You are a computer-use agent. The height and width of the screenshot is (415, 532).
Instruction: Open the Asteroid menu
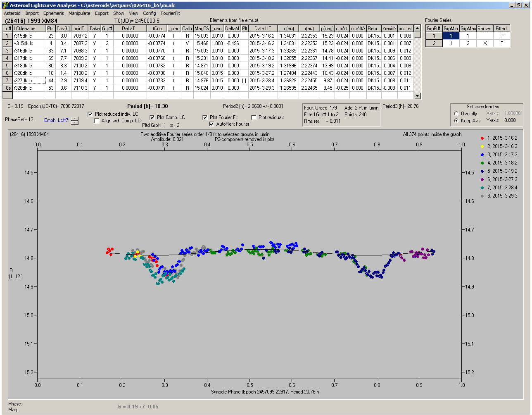(x=12, y=13)
